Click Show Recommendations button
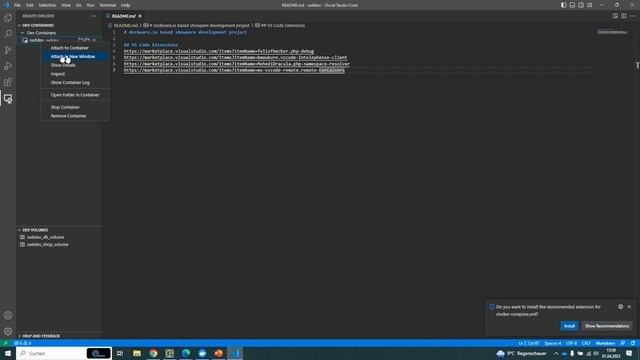The width and height of the screenshot is (640, 360). coord(607,326)
